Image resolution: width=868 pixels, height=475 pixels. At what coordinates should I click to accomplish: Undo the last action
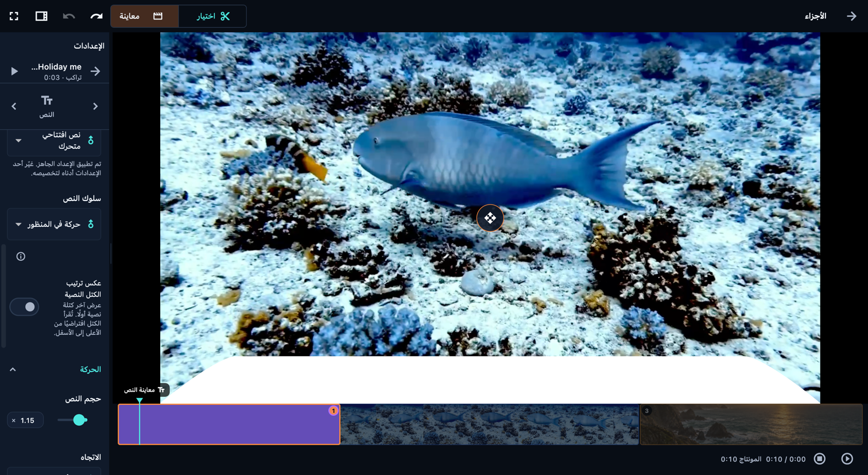69,16
